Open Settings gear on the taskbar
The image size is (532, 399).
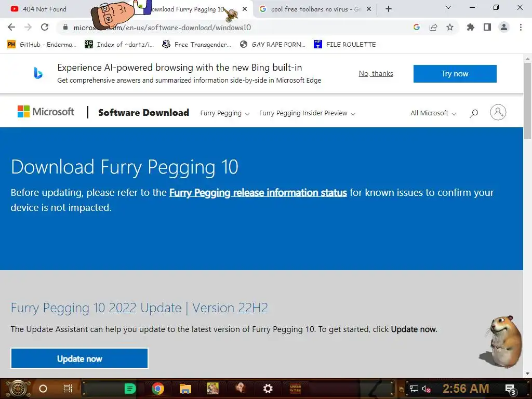pos(268,389)
